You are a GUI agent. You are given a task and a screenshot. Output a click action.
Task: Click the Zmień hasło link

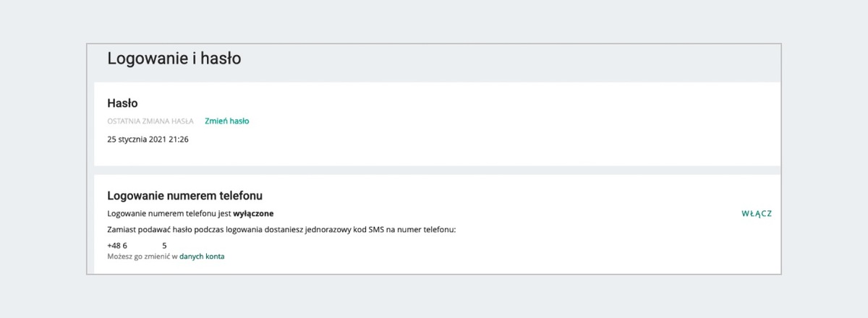click(226, 121)
